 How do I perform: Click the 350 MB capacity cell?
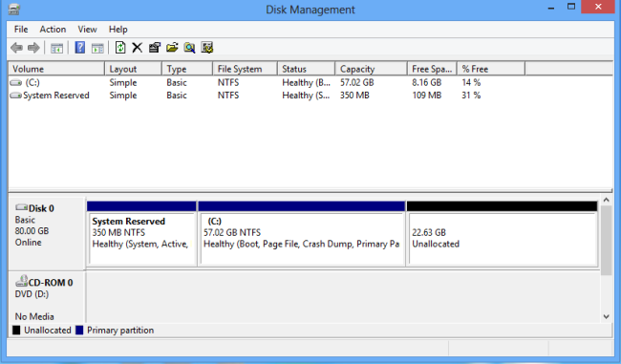point(354,96)
